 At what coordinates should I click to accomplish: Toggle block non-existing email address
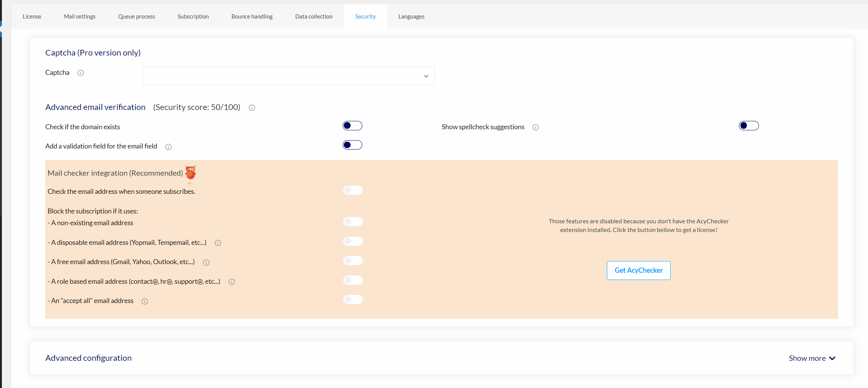pos(353,222)
